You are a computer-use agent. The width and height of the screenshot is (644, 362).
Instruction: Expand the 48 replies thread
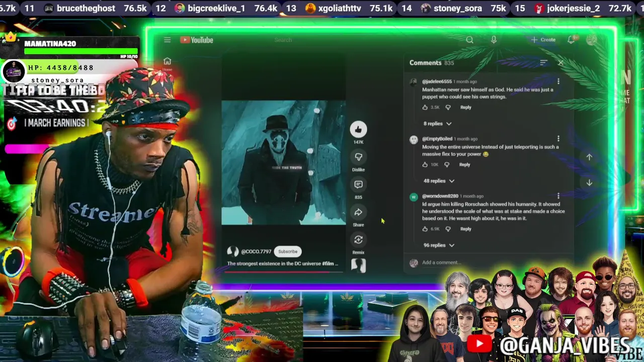click(x=439, y=181)
